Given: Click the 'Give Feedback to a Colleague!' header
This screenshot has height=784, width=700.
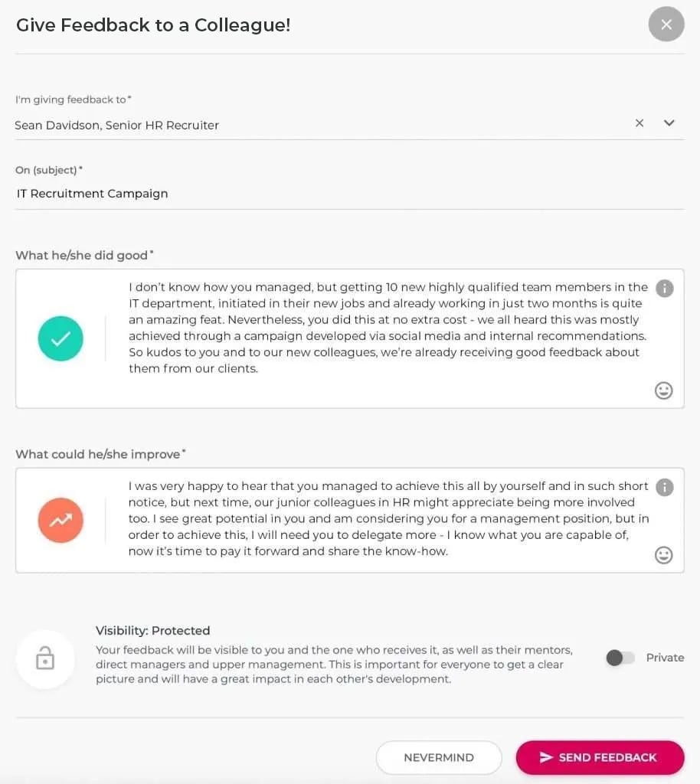Looking at the screenshot, I should [152, 24].
